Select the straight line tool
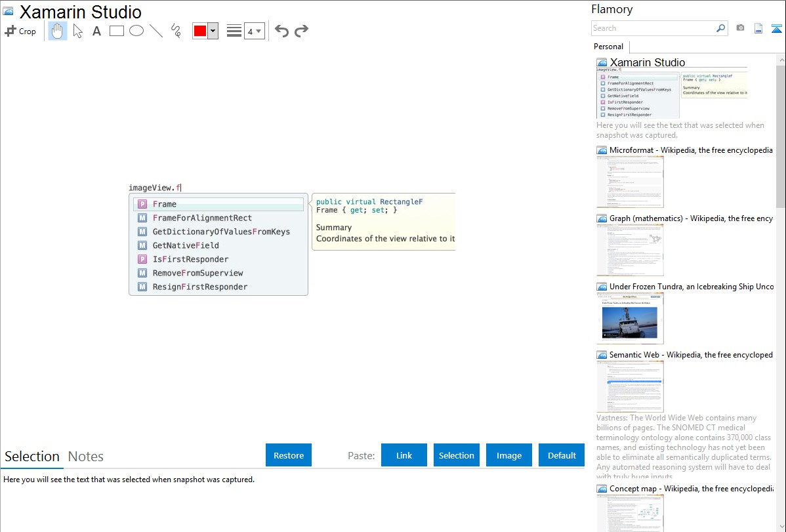Image resolution: width=786 pixels, height=532 pixels. coord(156,31)
